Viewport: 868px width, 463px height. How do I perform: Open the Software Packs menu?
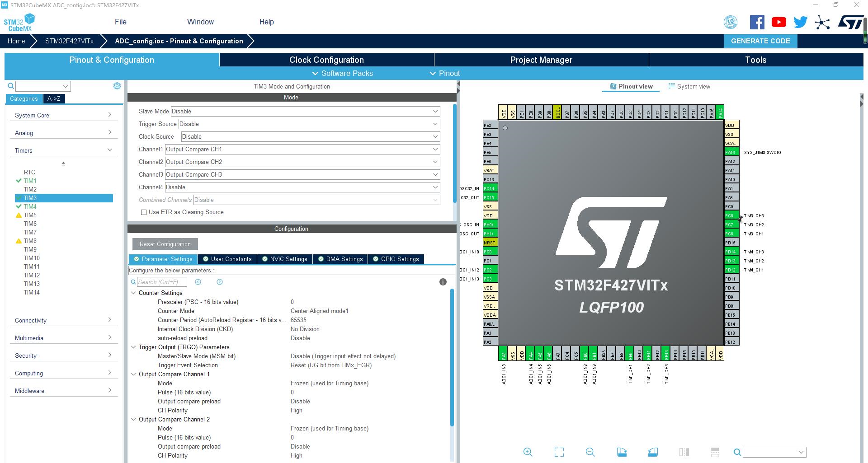pyautogui.click(x=342, y=73)
